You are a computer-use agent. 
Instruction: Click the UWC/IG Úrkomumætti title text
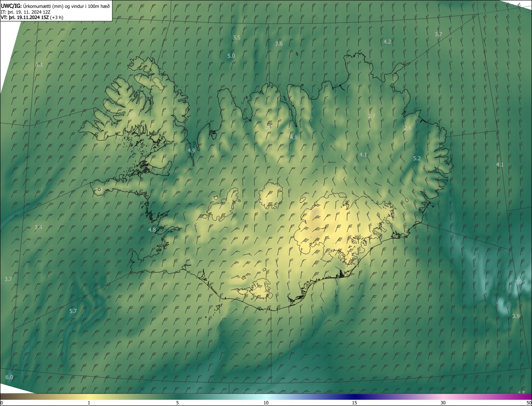point(55,5)
